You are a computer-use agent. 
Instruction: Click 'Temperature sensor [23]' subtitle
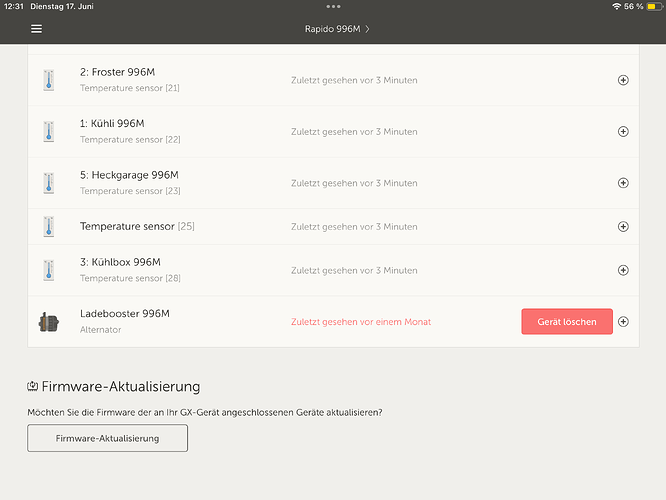pyautogui.click(x=130, y=191)
